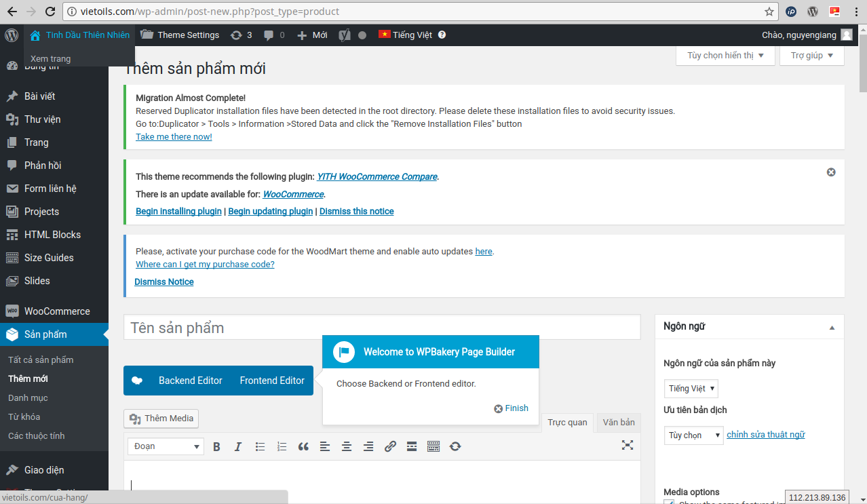867x504 pixels.
Task: Click the Begin updating plugin link
Action: 271,212
